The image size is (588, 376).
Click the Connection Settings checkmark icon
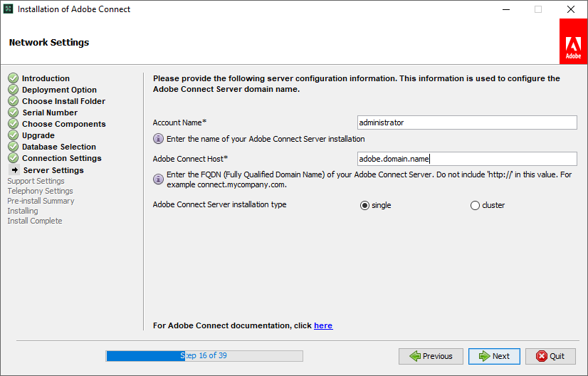13,157
